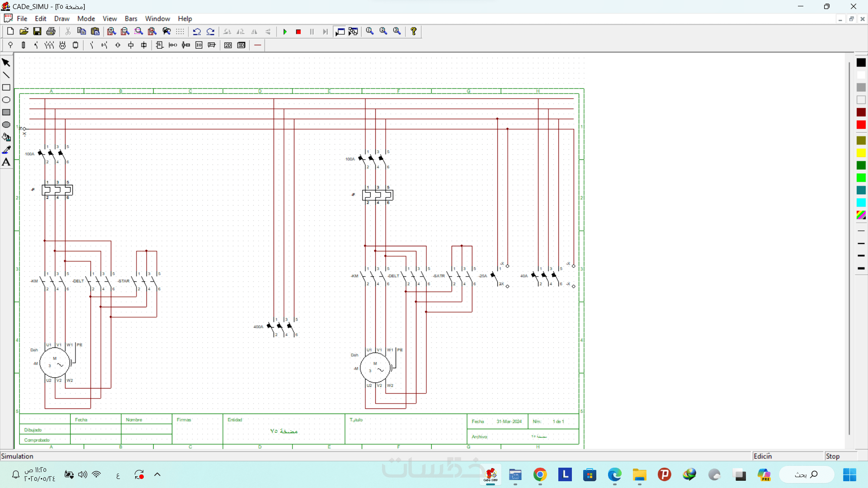
Task: Open the motors component bar icon
Action: 62,45
